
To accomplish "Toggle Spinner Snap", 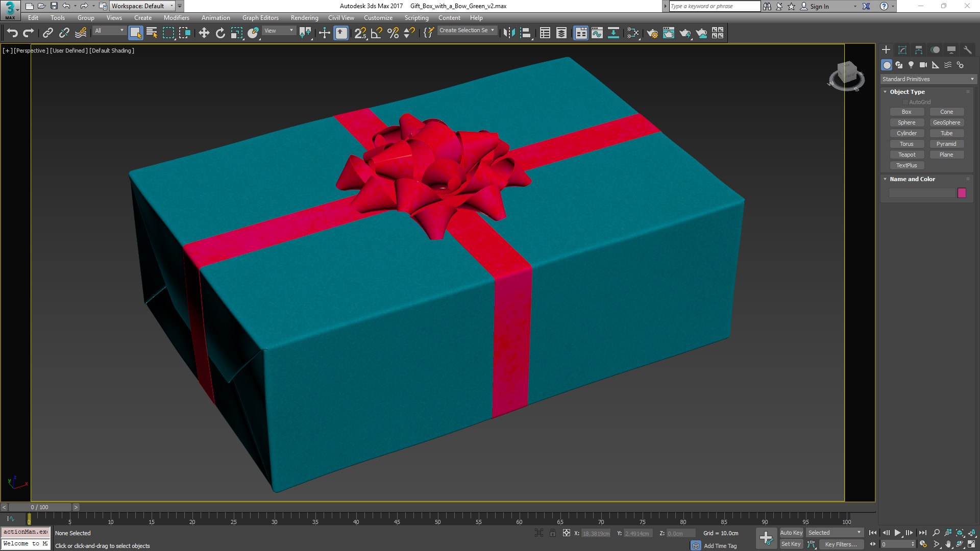I will (x=409, y=33).
